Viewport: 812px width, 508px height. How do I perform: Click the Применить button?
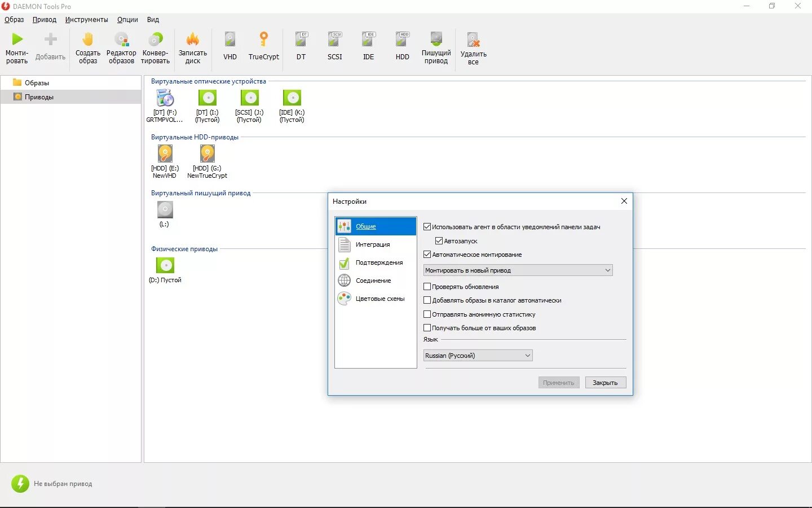coord(559,383)
